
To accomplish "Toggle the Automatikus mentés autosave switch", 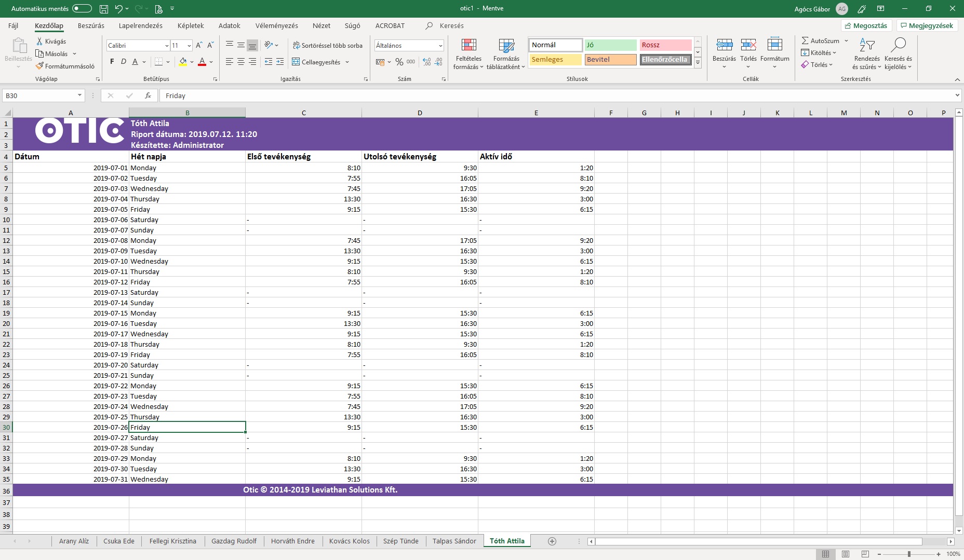I will (82, 8).
